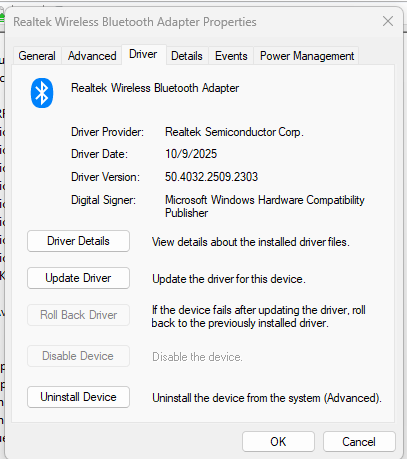Viewport: 407px width, 459px height.
Task: Click the 'Disable the device.' description
Action: click(x=197, y=357)
